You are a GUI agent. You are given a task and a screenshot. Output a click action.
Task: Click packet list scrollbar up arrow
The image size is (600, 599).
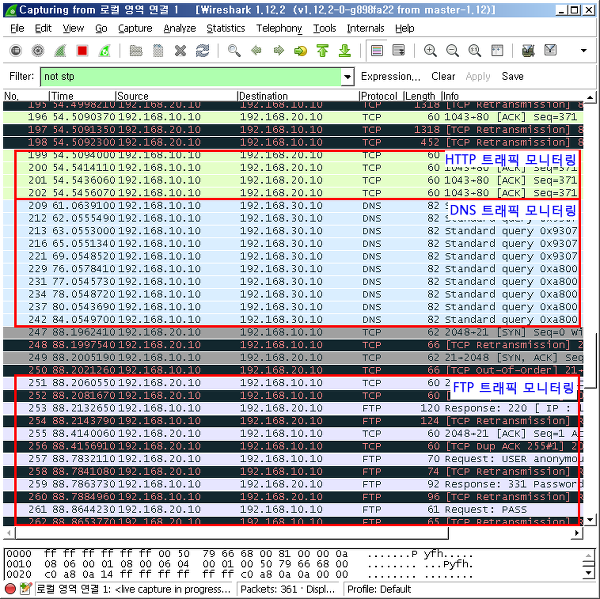tap(590, 97)
